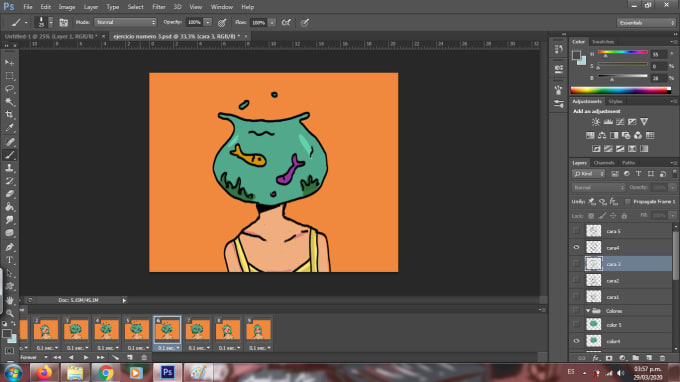Switch to the Styles tab
680x382 pixels.
click(x=615, y=101)
